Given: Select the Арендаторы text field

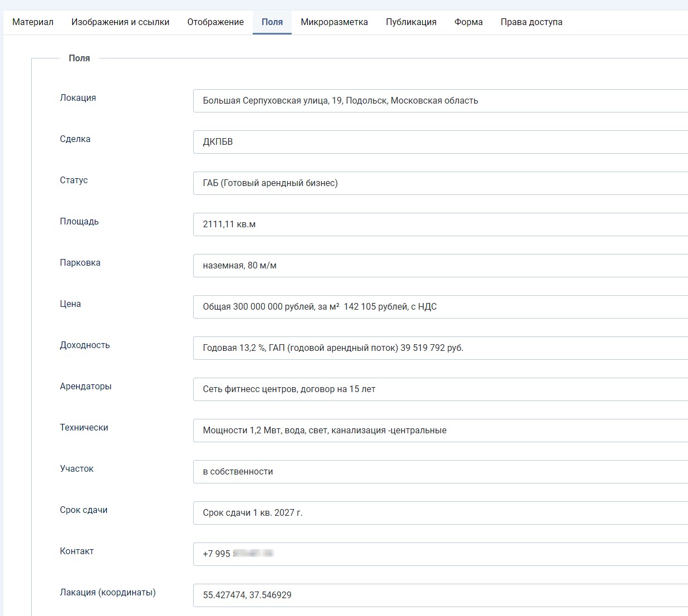Looking at the screenshot, I should (x=440, y=389).
